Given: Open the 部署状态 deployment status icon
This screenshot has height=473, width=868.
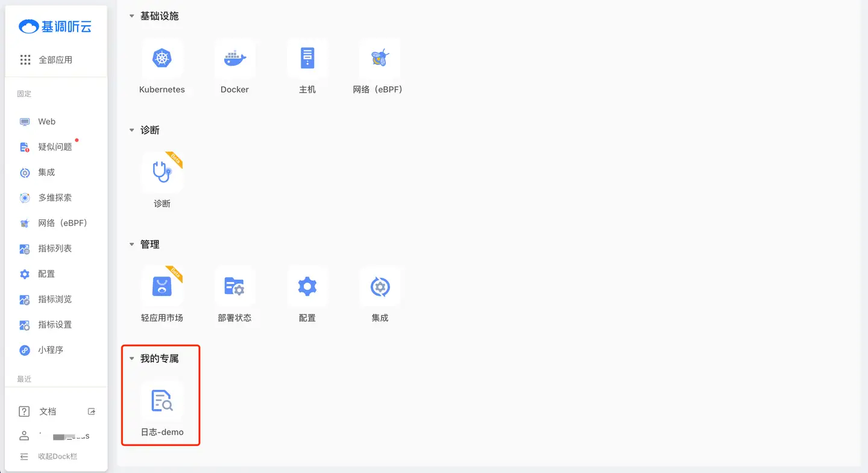Looking at the screenshot, I should [234, 287].
